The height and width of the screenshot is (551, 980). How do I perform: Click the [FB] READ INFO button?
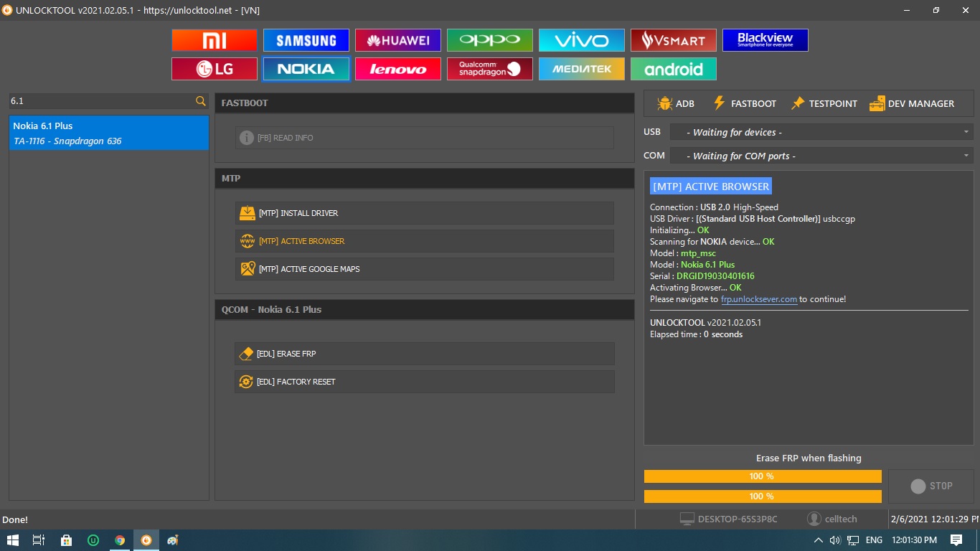click(425, 138)
